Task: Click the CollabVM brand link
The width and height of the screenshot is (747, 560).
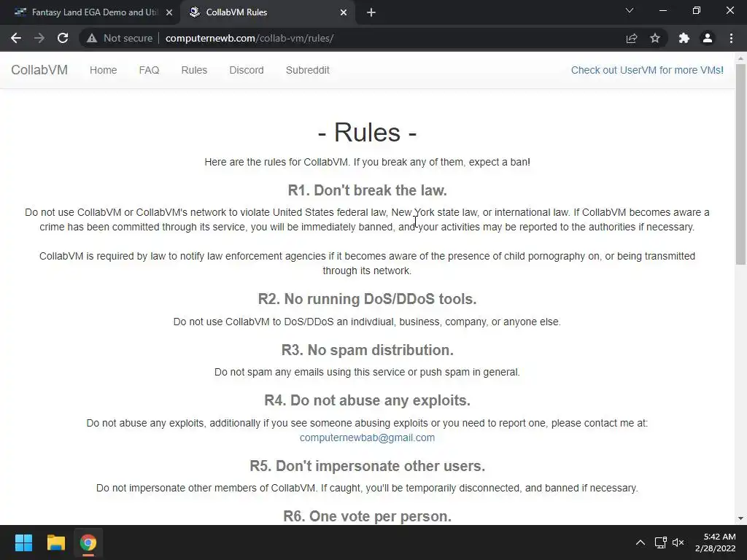Action: pos(39,70)
